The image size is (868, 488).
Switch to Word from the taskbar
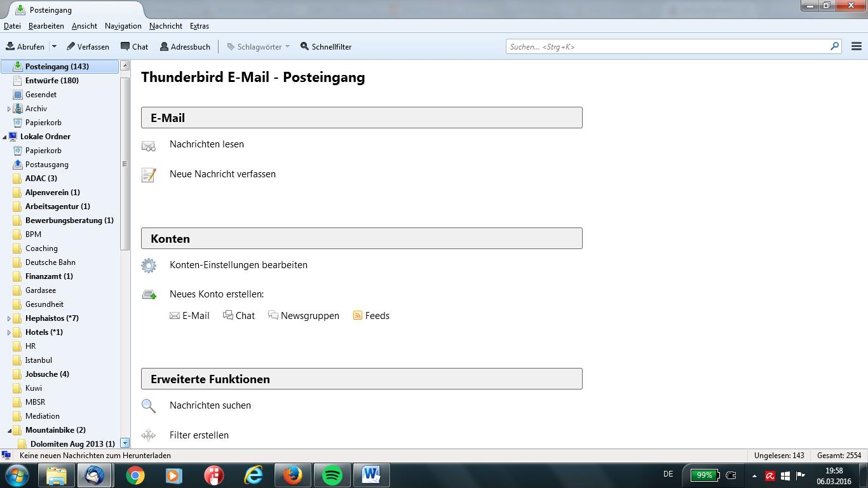(371, 475)
